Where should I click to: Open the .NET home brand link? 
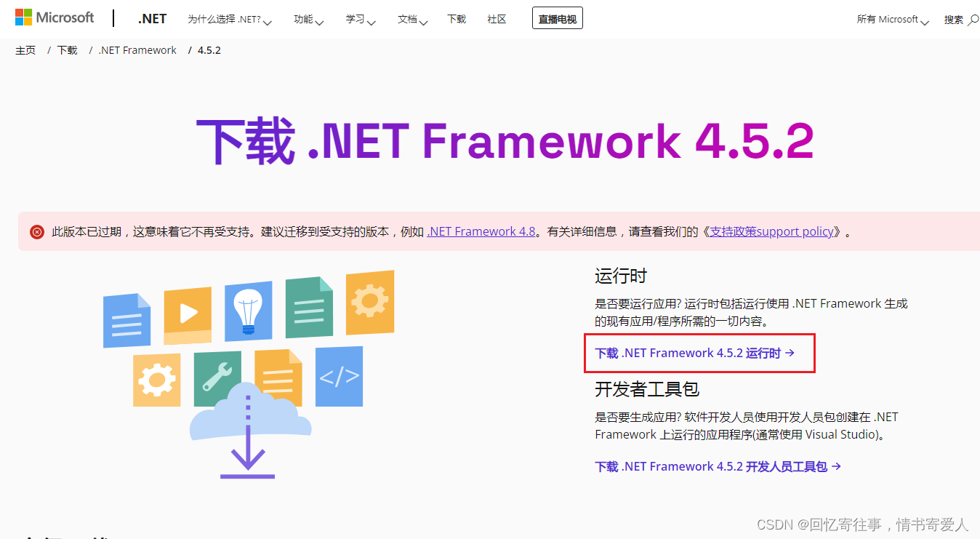click(x=152, y=19)
